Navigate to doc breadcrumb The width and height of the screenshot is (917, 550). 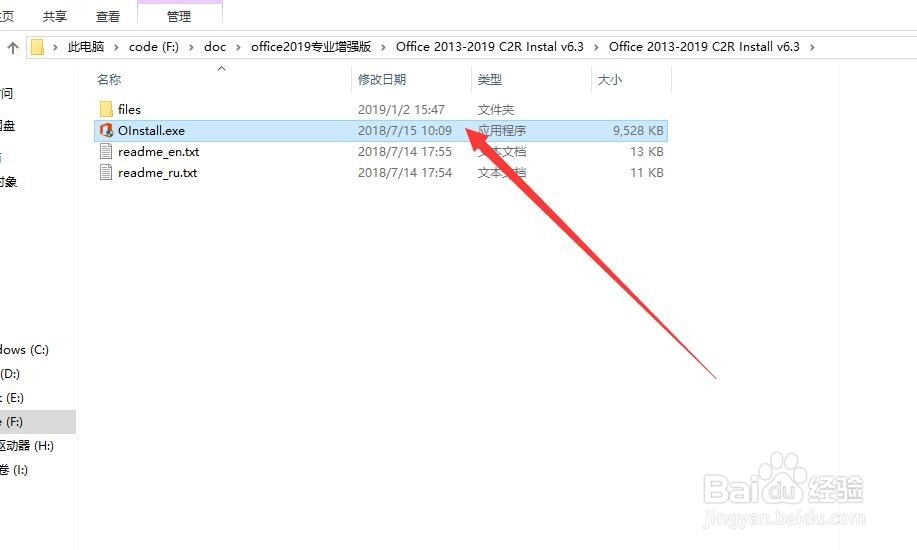pyautogui.click(x=215, y=47)
